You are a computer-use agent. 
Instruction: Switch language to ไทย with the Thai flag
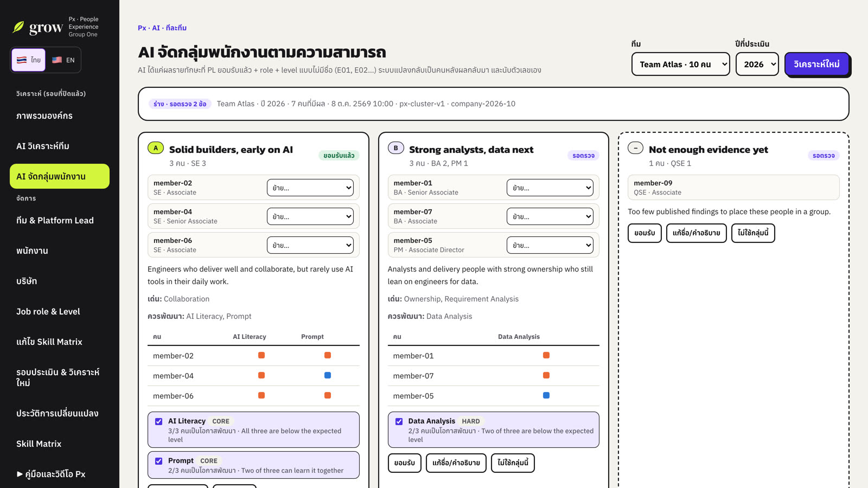(x=29, y=60)
